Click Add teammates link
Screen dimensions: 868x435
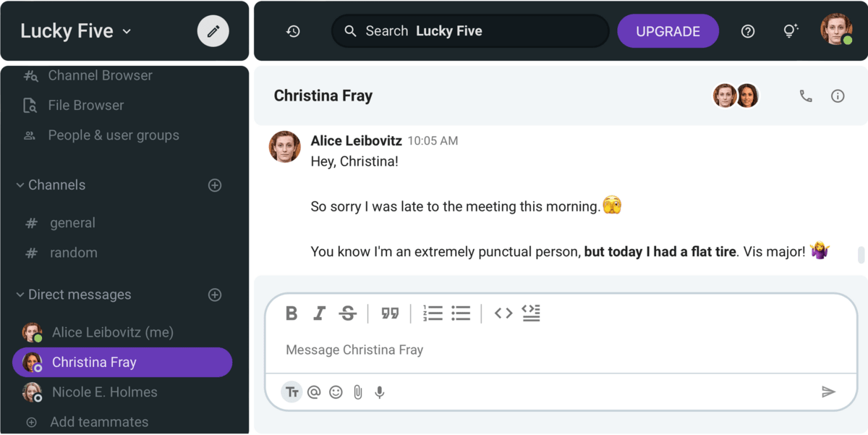[x=98, y=422]
